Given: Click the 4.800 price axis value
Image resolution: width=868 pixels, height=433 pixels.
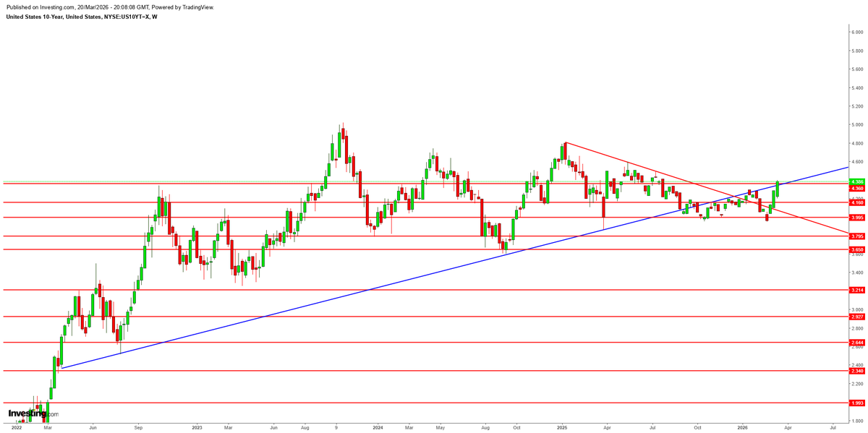Looking at the screenshot, I should point(857,143).
